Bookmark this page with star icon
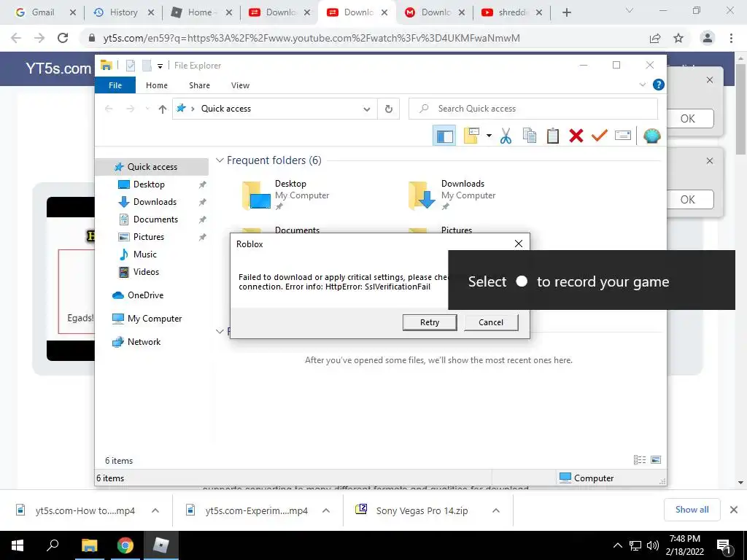The image size is (747, 560). (678, 38)
